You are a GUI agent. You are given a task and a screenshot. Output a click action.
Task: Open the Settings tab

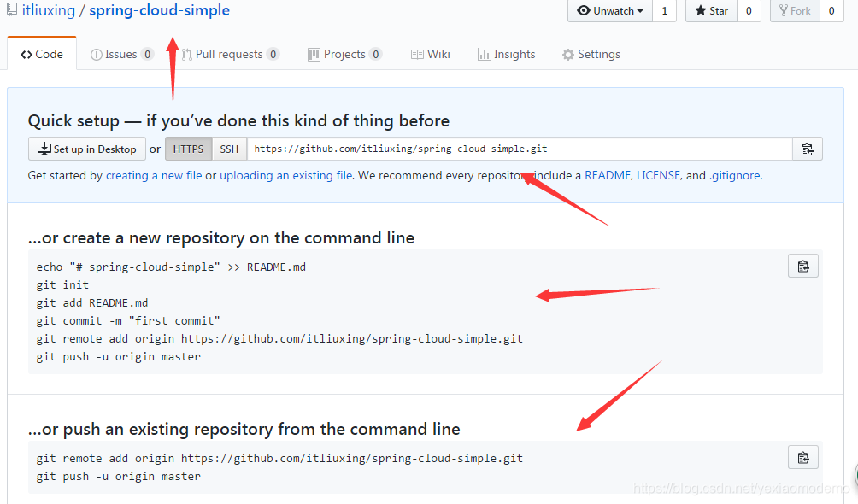[591, 54]
